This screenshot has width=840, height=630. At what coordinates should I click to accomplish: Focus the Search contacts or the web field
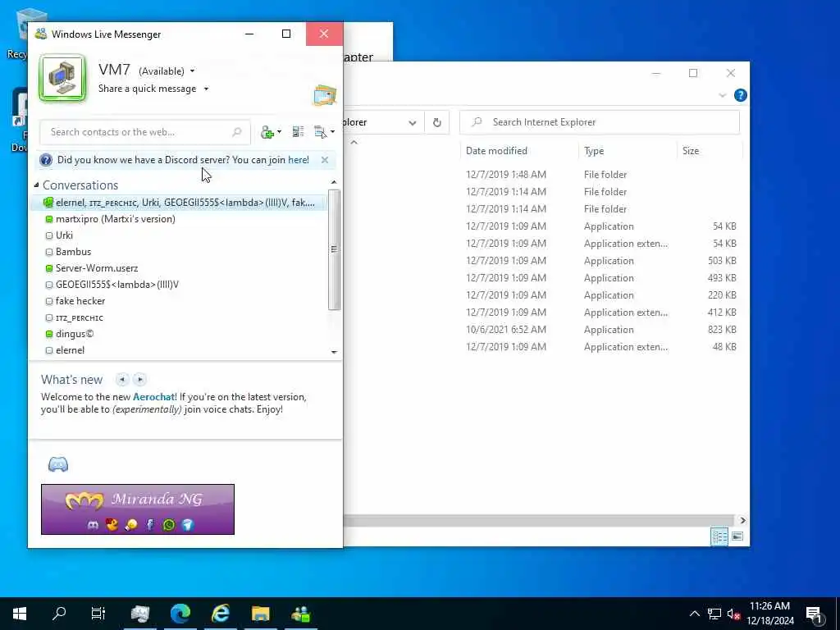point(144,132)
